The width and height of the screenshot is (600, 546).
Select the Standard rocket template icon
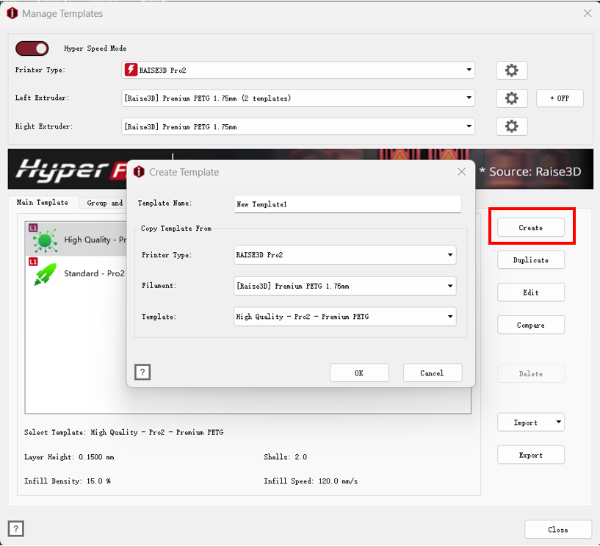point(46,274)
